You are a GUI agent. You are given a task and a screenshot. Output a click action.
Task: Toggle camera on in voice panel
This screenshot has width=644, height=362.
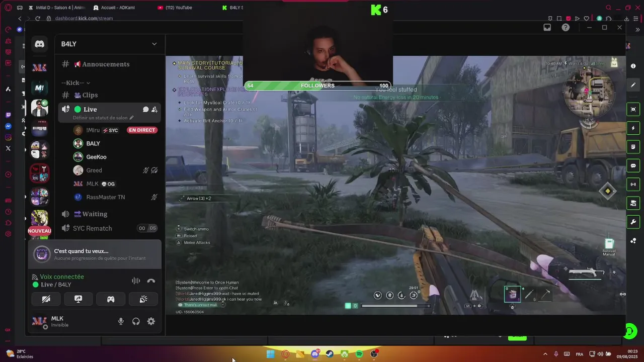[x=46, y=299]
